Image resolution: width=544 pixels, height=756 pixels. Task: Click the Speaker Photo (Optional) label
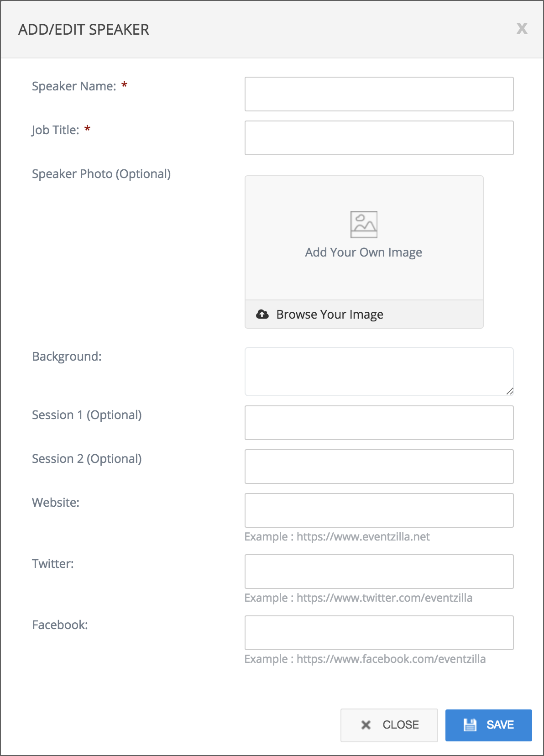tap(101, 174)
